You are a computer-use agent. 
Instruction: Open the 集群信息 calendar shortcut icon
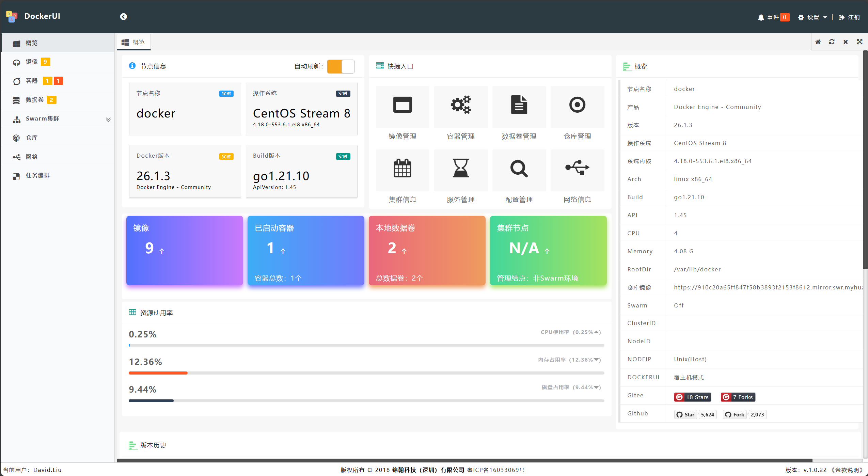[x=402, y=168]
